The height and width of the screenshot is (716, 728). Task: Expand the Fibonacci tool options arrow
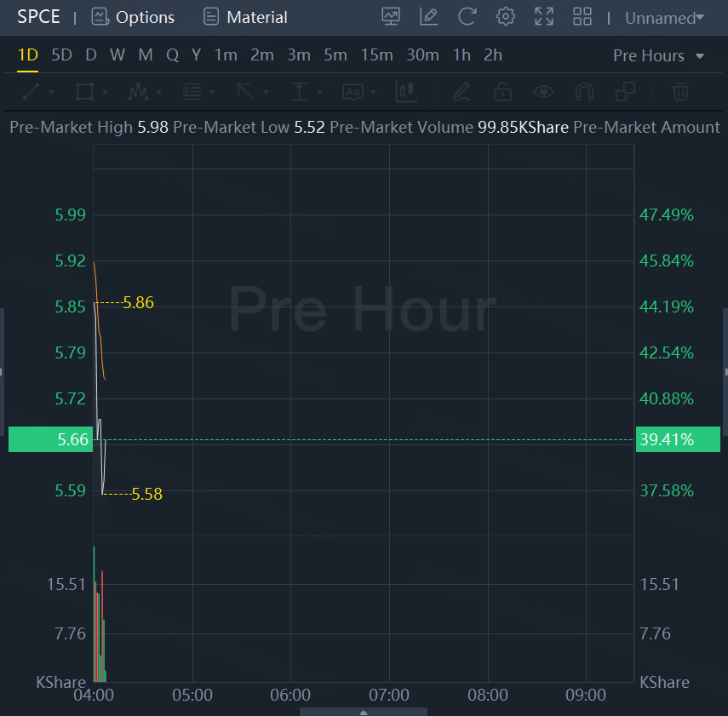pyautogui.click(x=213, y=92)
